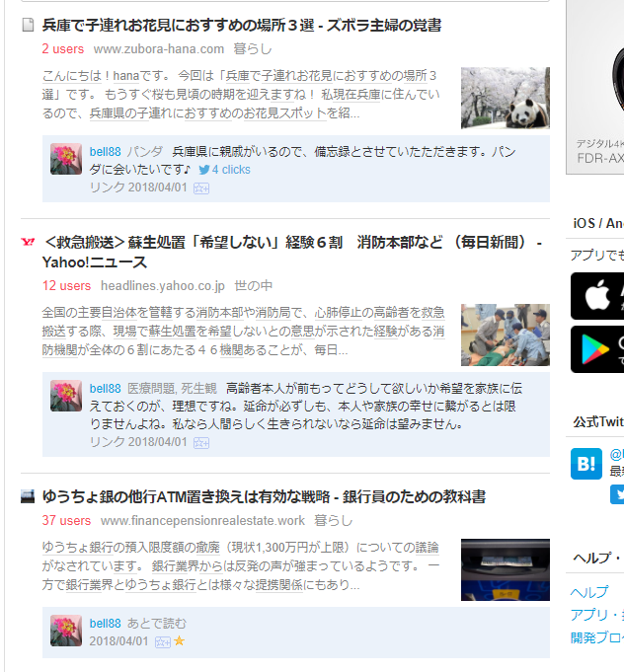The width and height of the screenshot is (624, 672).
Task: Open the <救急搬送>蘇生処置 Yahoo!ニュース headline
Action: pyautogui.click(x=291, y=252)
